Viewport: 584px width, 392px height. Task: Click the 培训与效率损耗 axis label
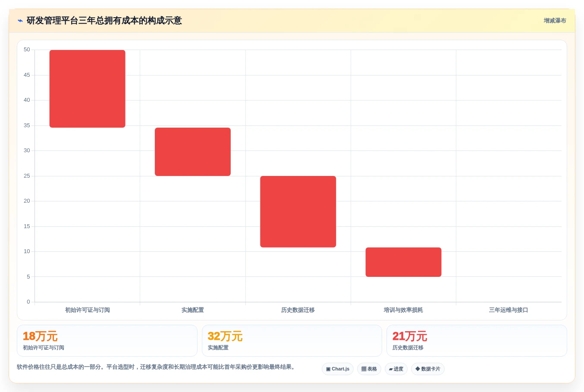point(403,310)
